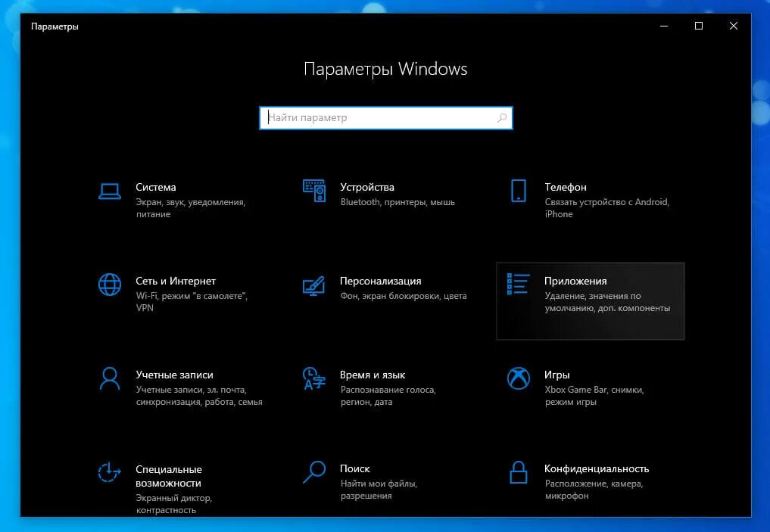
Task: Open the Система settings title
Action: [156, 188]
